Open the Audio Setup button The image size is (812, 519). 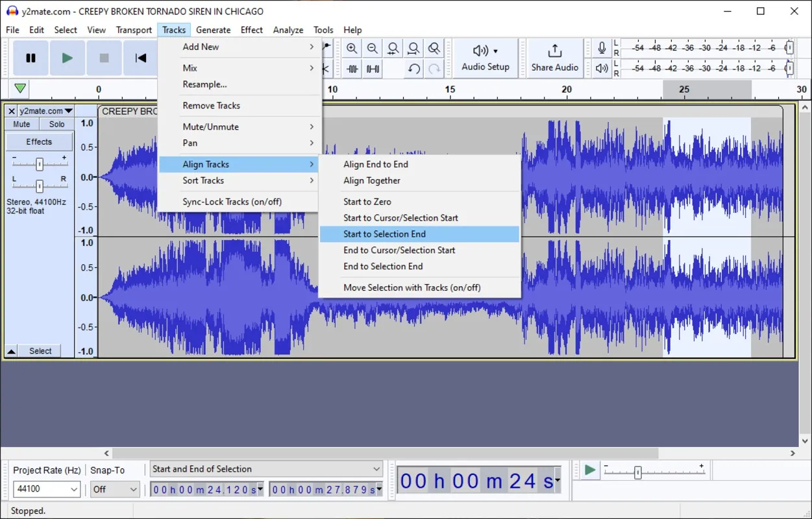coord(486,58)
